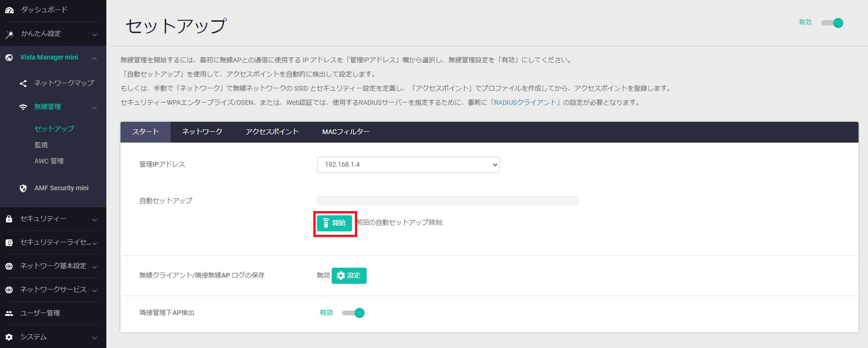Click the 無線管理 Wi-Fi icon
Image resolution: width=868 pixels, height=348 pixels.
click(x=23, y=107)
